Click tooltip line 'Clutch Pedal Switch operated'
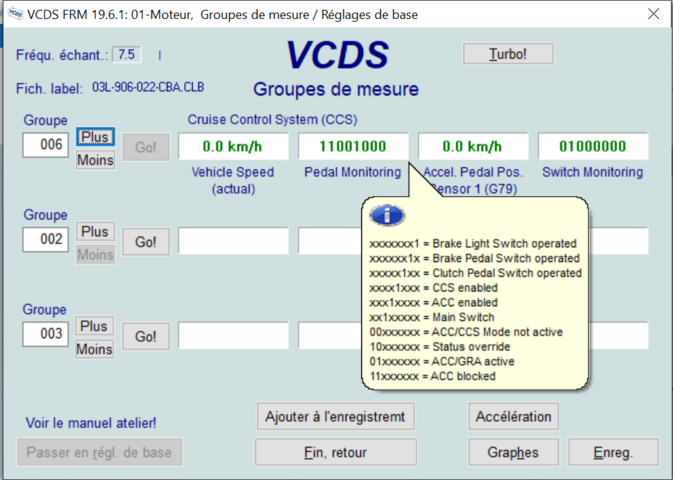The image size is (673, 480). click(476, 273)
